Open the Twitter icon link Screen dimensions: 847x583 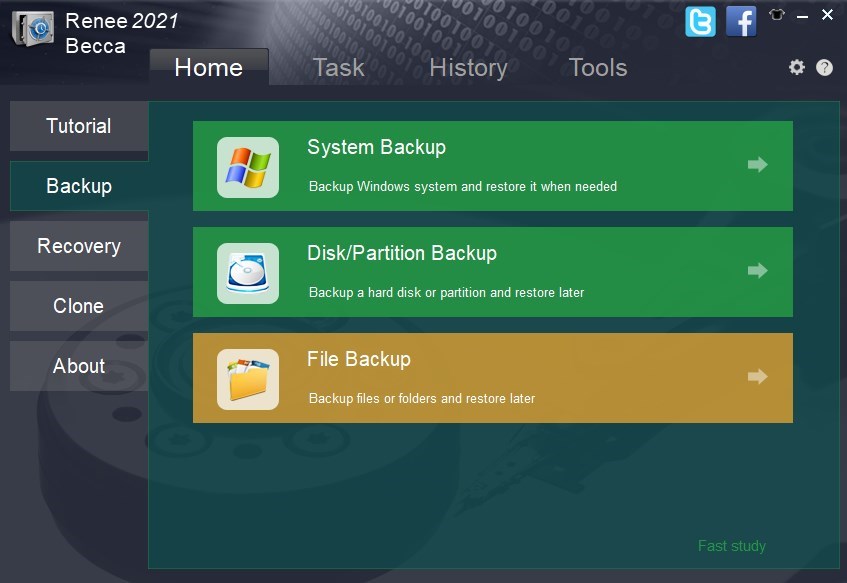click(x=700, y=21)
